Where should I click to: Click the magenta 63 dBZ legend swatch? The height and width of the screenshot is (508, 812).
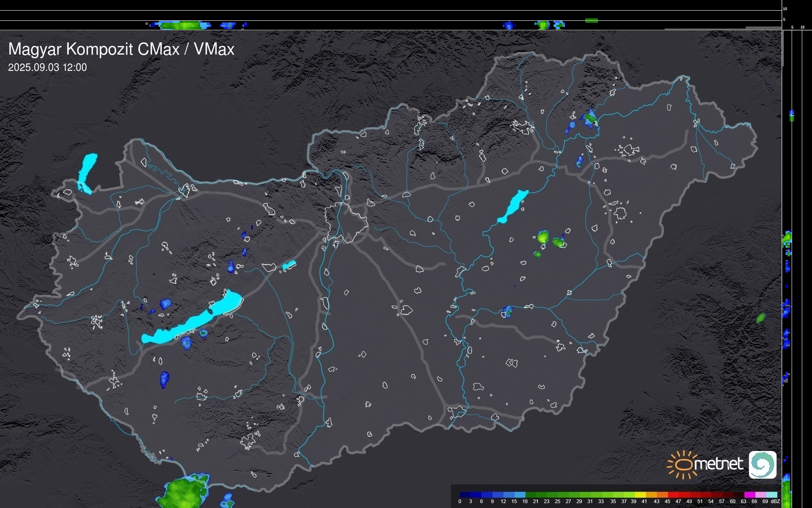[749, 495]
